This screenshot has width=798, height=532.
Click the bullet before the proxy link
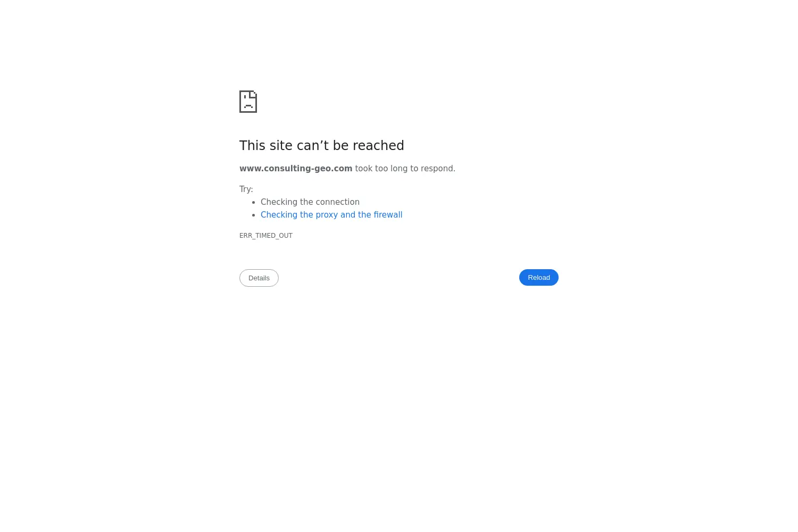tap(254, 215)
